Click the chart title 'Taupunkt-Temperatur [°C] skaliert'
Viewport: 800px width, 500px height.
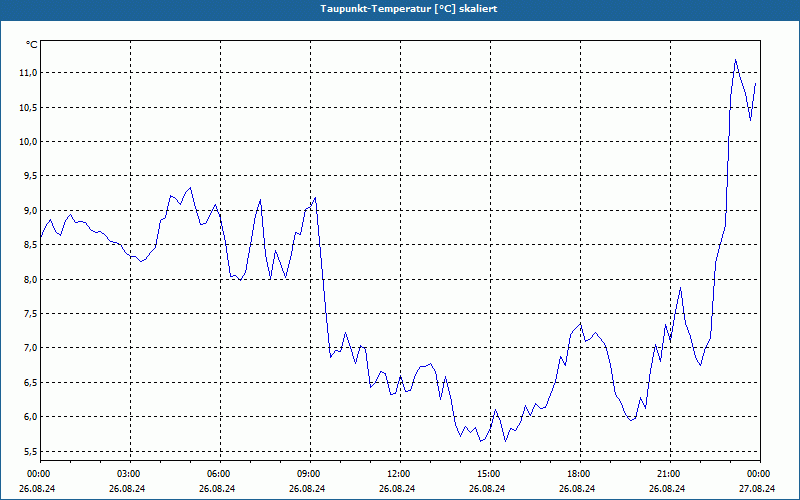pyautogui.click(x=409, y=9)
